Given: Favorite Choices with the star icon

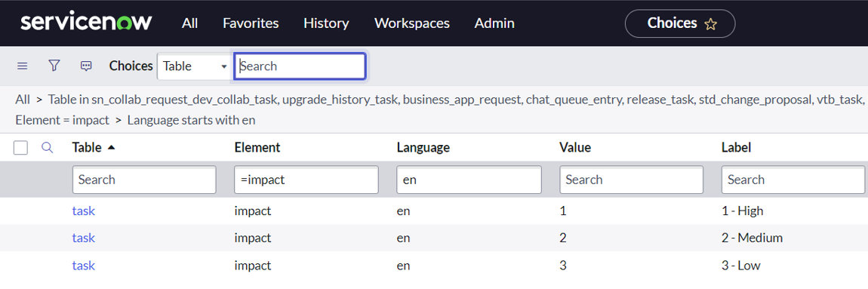Looking at the screenshot, I should pos(710,24).
